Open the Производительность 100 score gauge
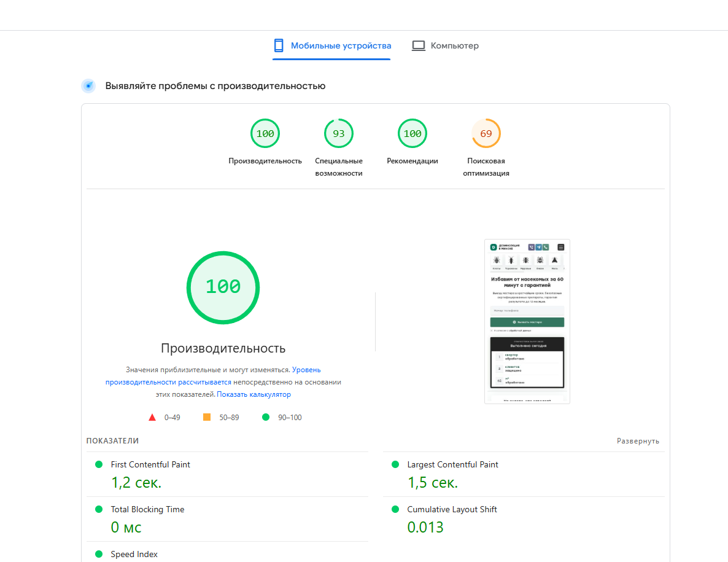728x562 pixels. pos(265,134)
